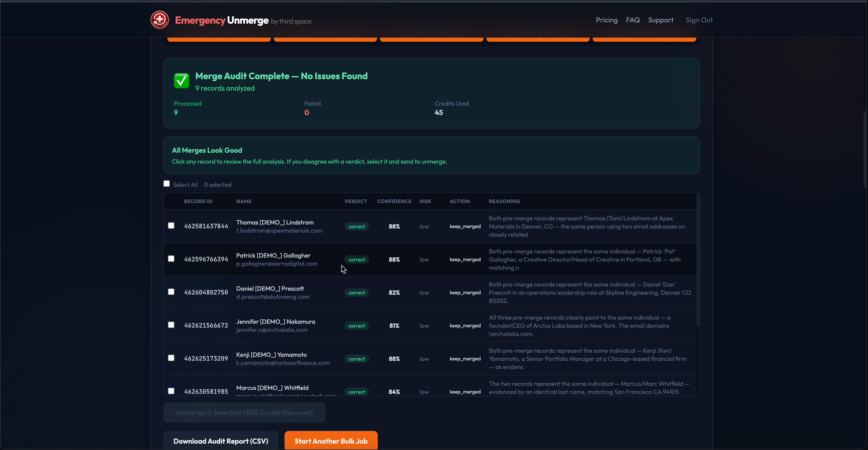The width and height of the screenshot is (868, 450).
Task: Check the Daniel Prescott record row
Action: pos(171,292)
